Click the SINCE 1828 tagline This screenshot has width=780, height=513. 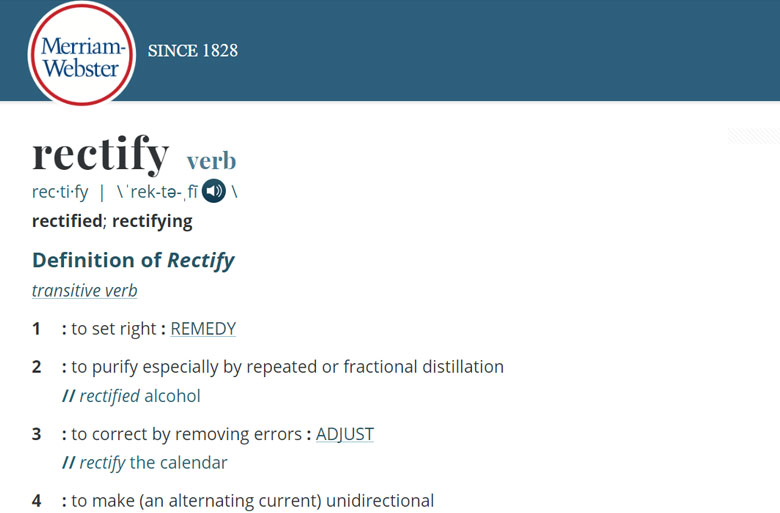[x=193, y=51]
